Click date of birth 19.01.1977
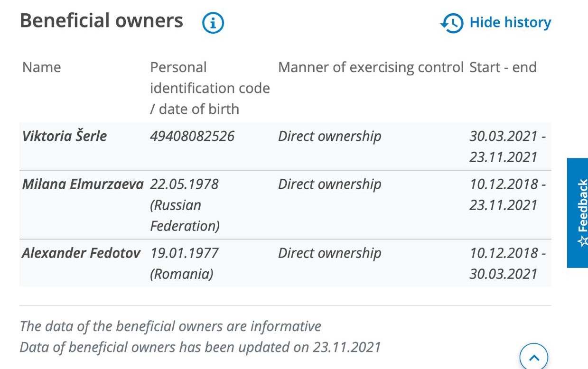Screen dimensions: 588x369 184,253
